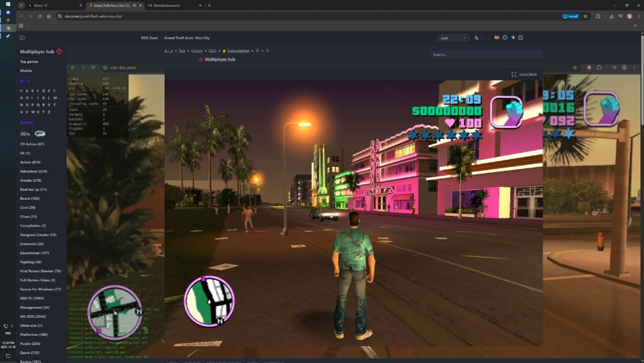Open the Platformer (190) genre
This screenshot has height=363, width=644.
33,335
